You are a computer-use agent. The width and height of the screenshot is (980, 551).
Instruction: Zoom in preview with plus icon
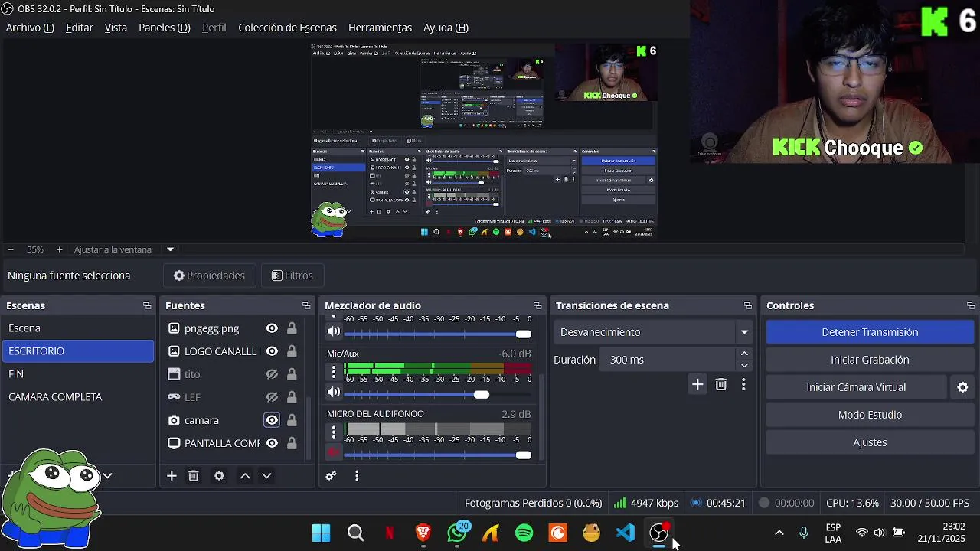click(x=59, y=249)
